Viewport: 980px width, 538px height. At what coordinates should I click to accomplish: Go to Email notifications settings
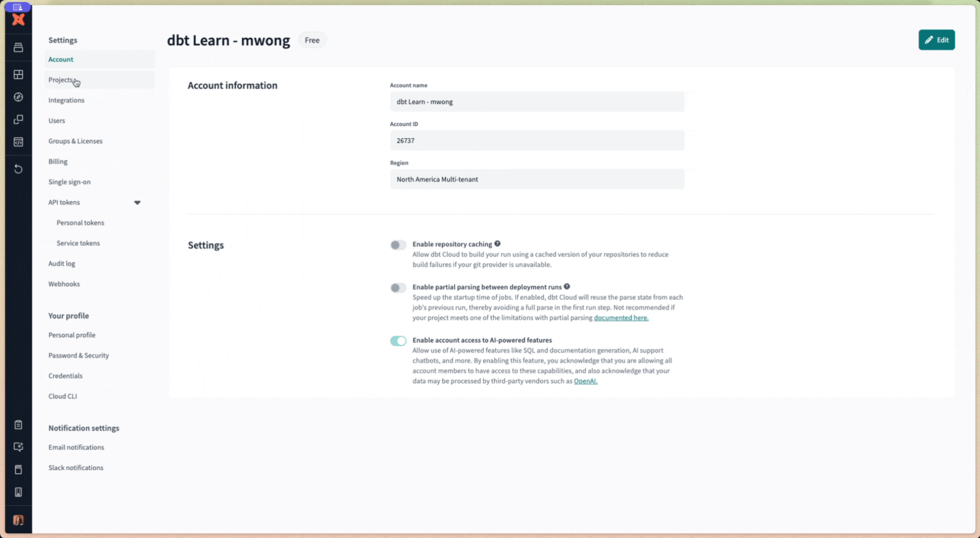76,447
